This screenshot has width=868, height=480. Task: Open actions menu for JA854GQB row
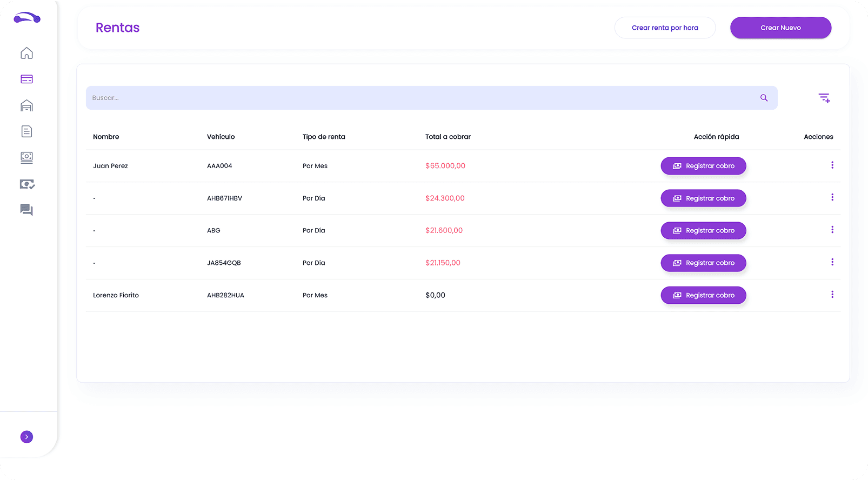832,262
